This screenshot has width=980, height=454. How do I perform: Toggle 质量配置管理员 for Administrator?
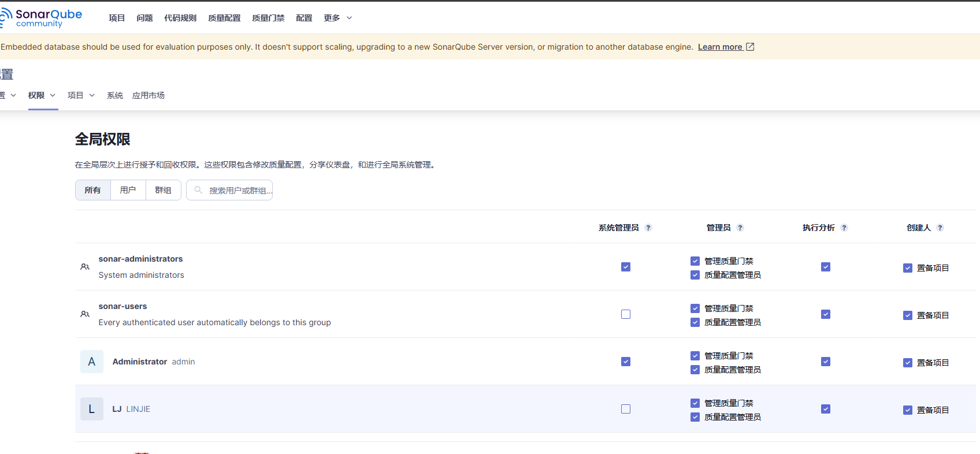(695, 370)
